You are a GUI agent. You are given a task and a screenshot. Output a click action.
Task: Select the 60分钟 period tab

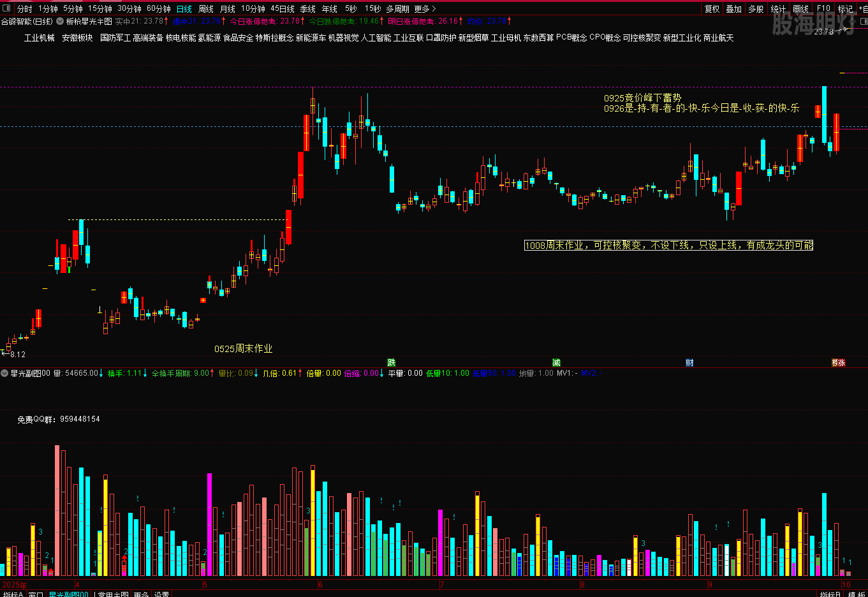click(x=158, y=8)
